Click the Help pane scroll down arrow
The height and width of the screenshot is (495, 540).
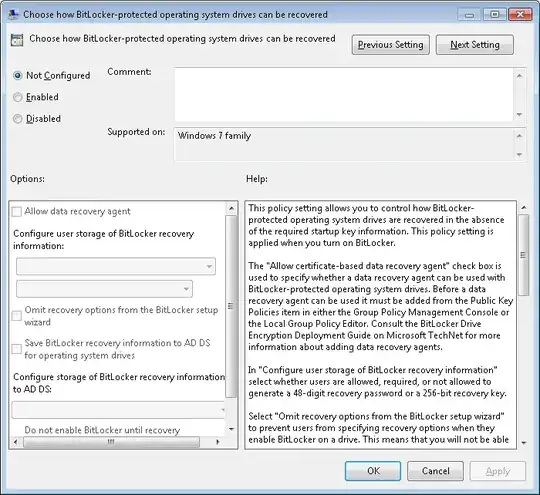point(523,443)
